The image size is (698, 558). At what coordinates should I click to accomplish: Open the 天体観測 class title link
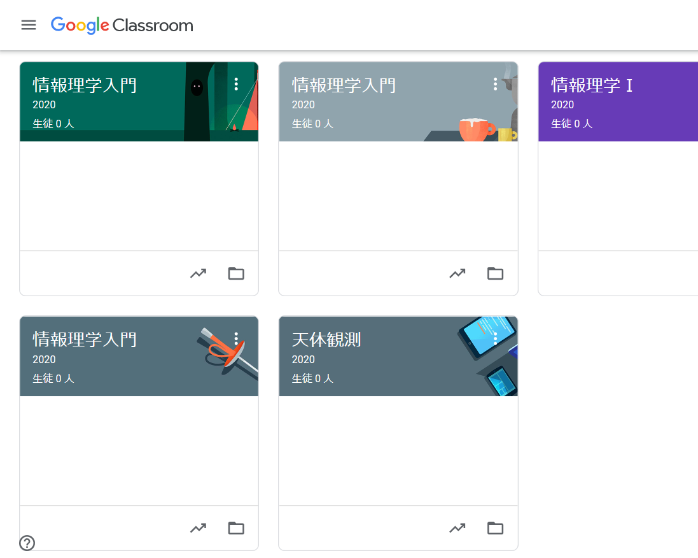click(x=326, y=340)
